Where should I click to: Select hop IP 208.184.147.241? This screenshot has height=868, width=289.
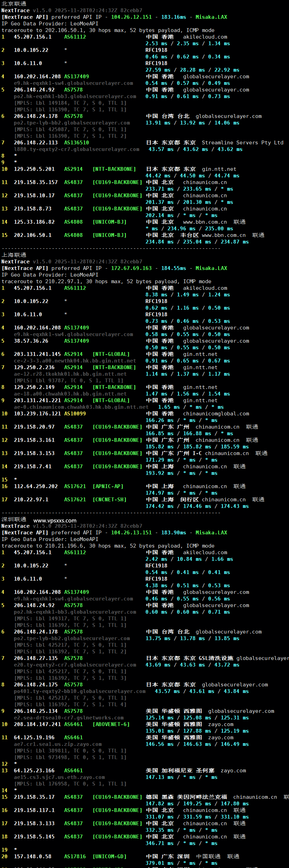[37, 724]
